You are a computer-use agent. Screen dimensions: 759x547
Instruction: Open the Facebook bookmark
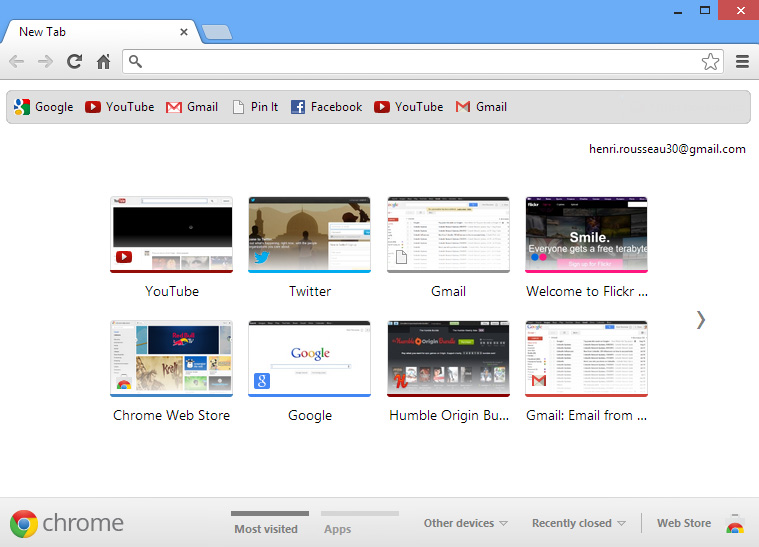coord(326,107)
